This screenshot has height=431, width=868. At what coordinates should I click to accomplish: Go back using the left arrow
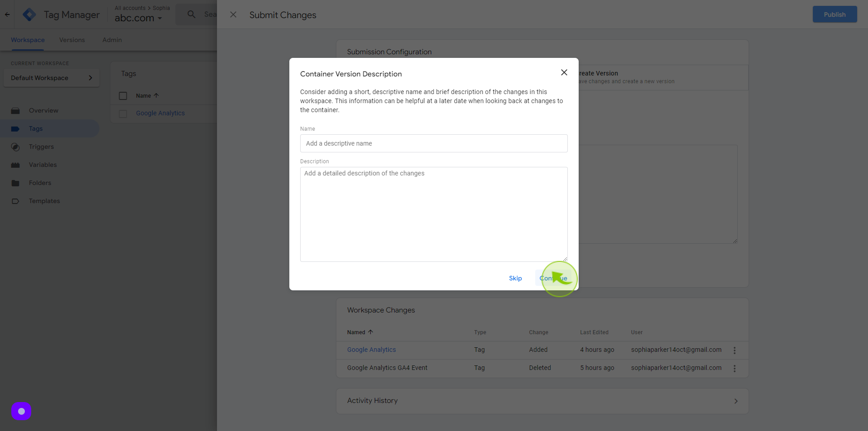pos(7,14)
